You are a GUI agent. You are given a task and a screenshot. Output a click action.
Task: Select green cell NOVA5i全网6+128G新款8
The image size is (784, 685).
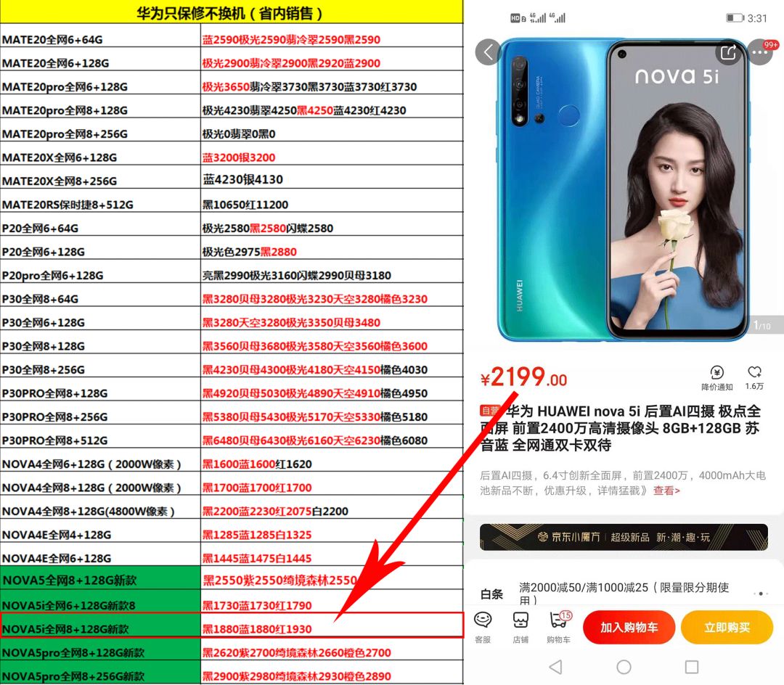click(x=100, y=601)
